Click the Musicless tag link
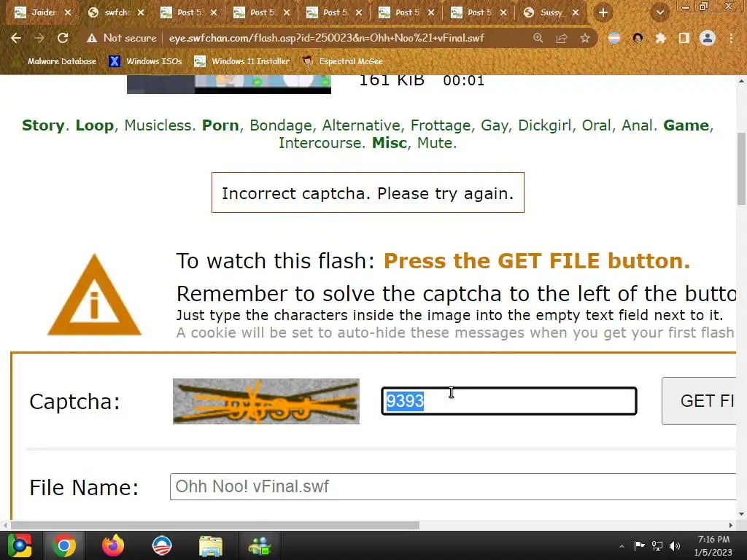This screenshot has height=560, width=747. [158, 125]
